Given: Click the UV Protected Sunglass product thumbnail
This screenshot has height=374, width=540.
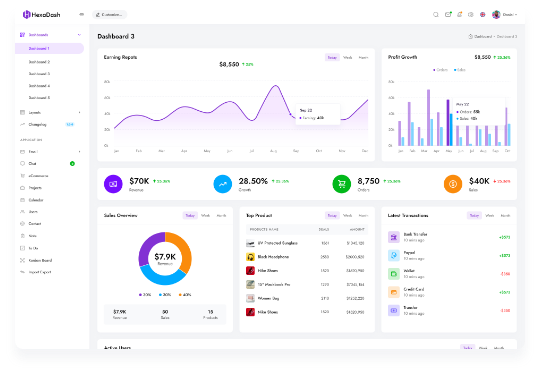Looking at the screenshot, I should [x=250, y=243].
